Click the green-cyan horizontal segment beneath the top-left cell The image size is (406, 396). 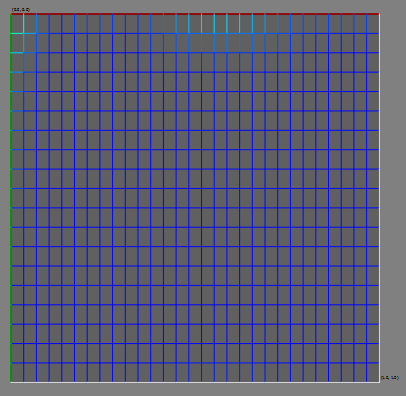(17, 33)
